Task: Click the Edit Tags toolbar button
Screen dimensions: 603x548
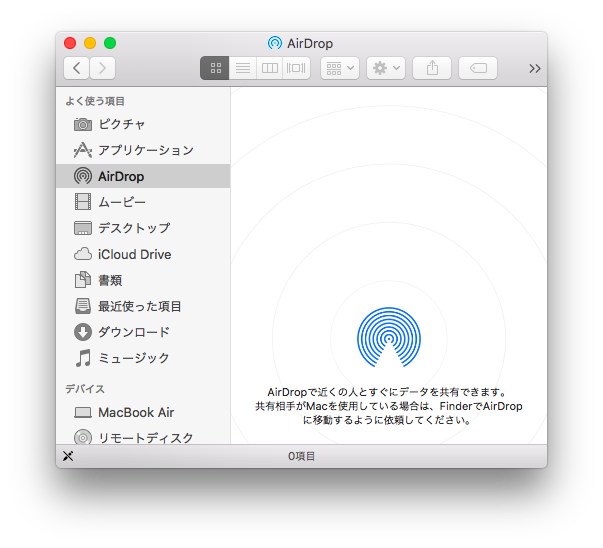Action: coord(478,68)
